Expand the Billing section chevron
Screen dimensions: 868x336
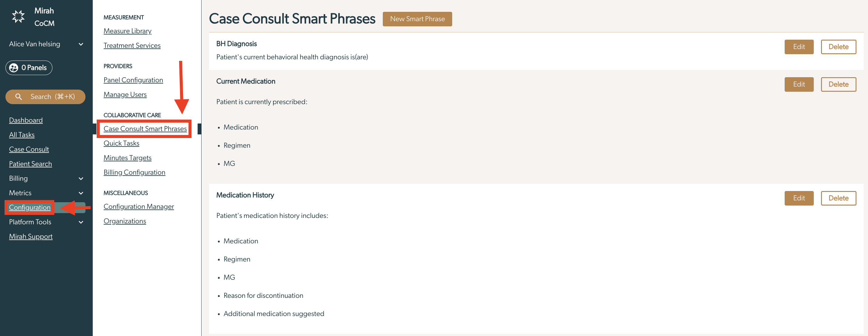[x=81, y=178]
